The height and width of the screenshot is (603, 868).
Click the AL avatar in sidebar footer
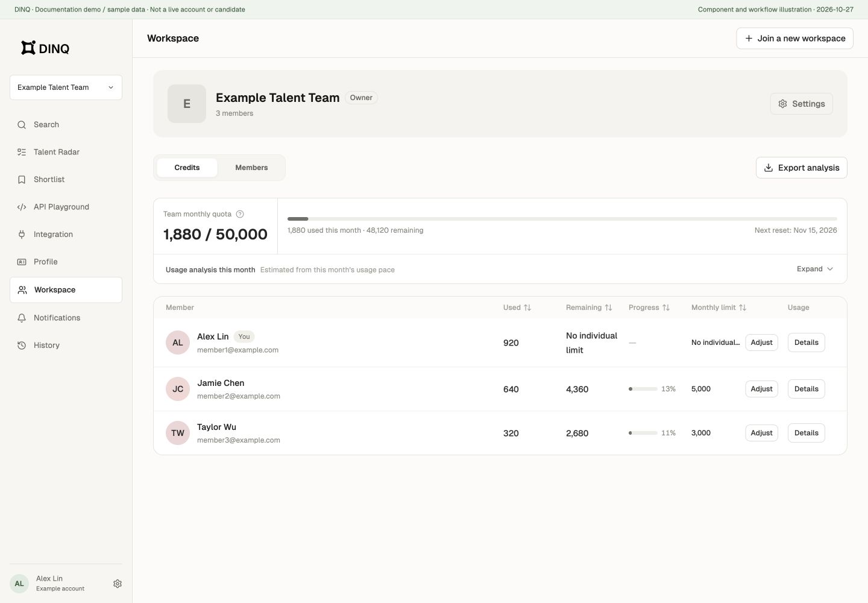(19, 584)
